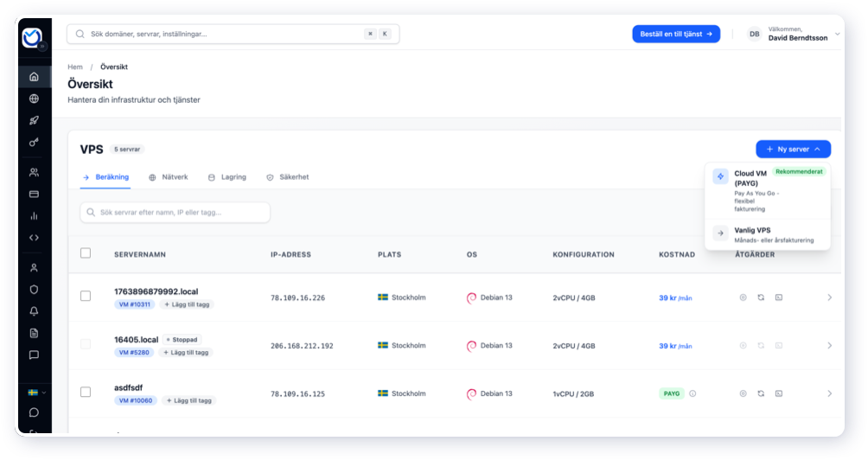Screen dimensions: 868x460
Task: Open the document icon in the sidebar
Action: 35,333
